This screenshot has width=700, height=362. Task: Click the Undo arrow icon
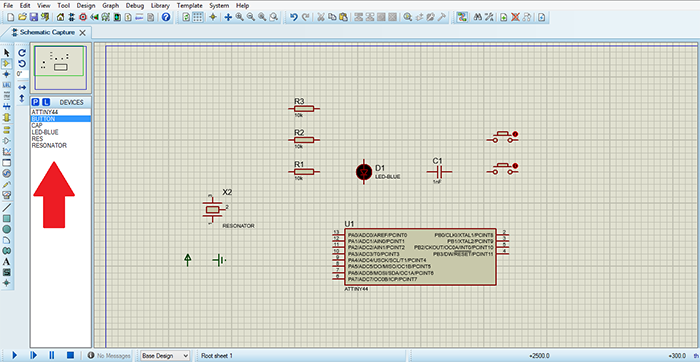click(x=293, y=17)
